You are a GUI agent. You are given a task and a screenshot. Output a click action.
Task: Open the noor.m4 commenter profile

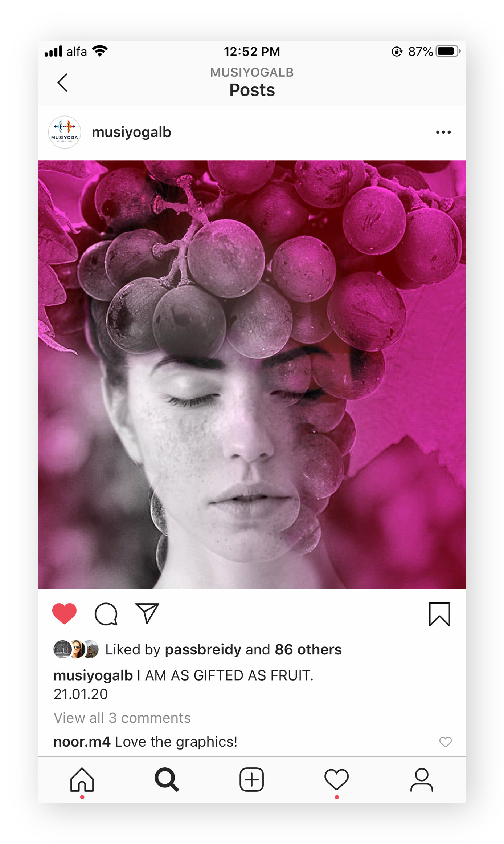[x=82, y=742]
